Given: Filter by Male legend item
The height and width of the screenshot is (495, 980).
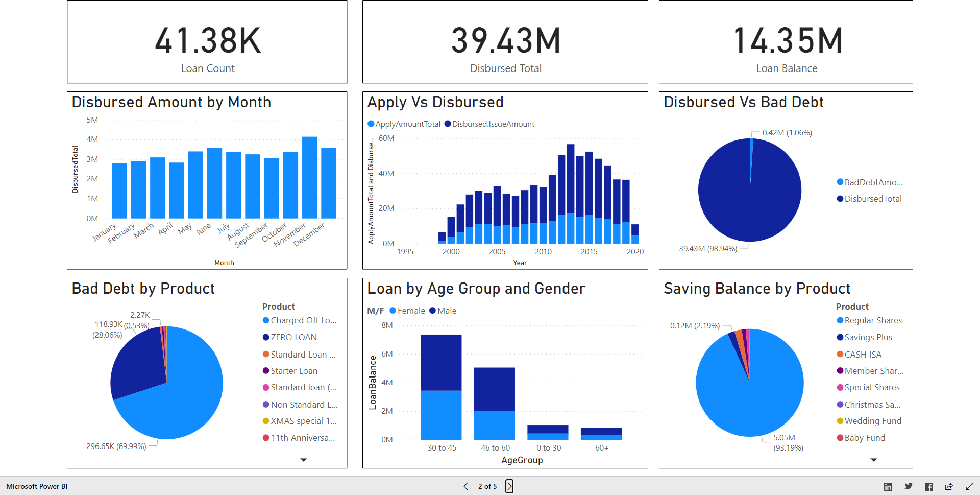Looking at the screenshot, I should [443, 311].
